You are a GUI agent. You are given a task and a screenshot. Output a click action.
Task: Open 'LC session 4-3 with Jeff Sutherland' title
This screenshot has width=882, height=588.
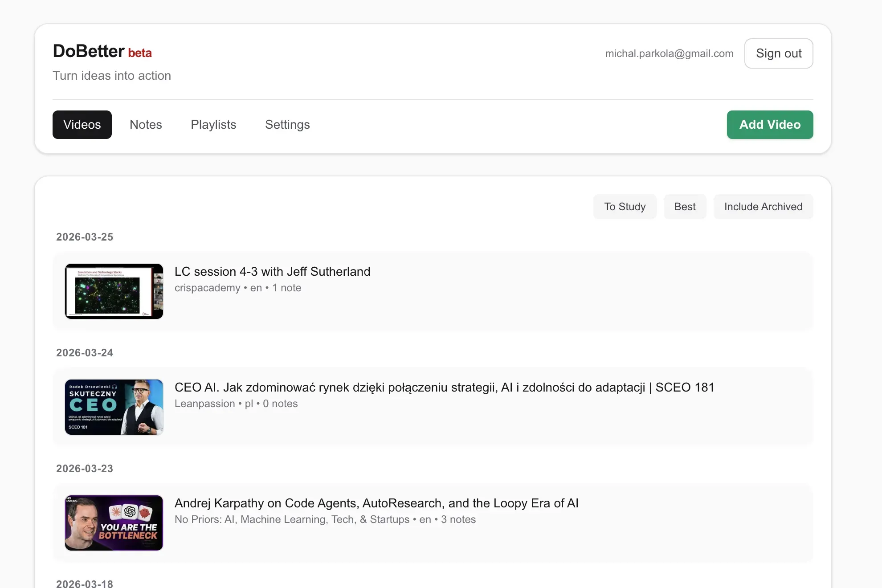point(272,272)
